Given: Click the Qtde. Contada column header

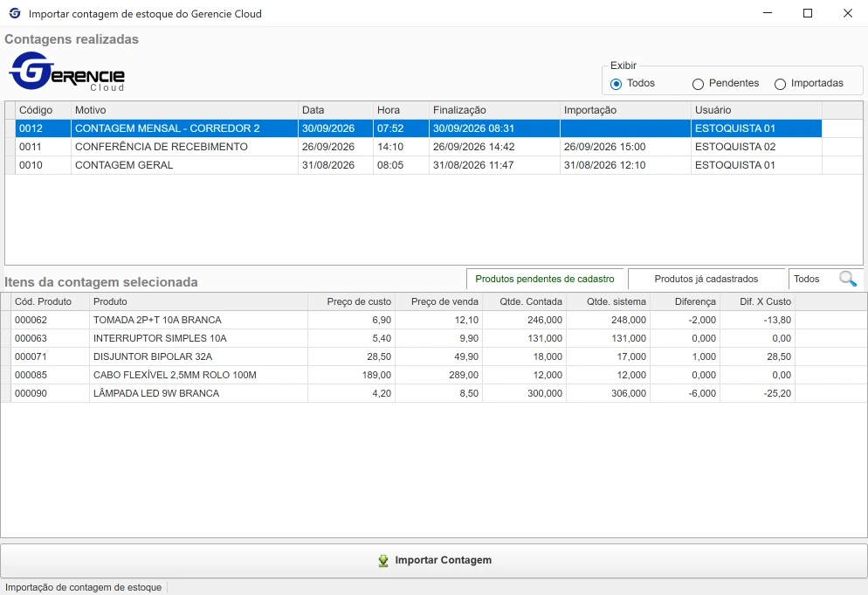Looking at the screenshot, I should (524, 301).
